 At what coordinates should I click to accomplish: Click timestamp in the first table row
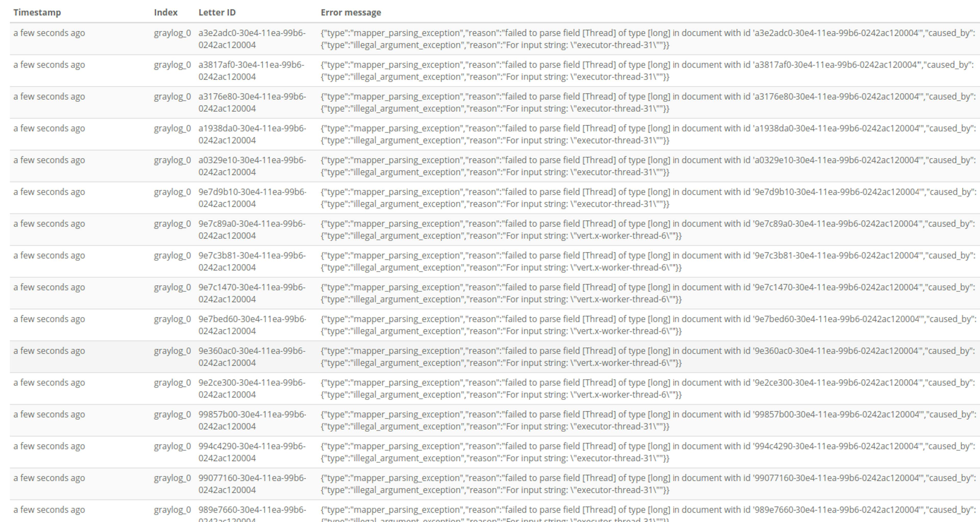[x=49, y=33]
